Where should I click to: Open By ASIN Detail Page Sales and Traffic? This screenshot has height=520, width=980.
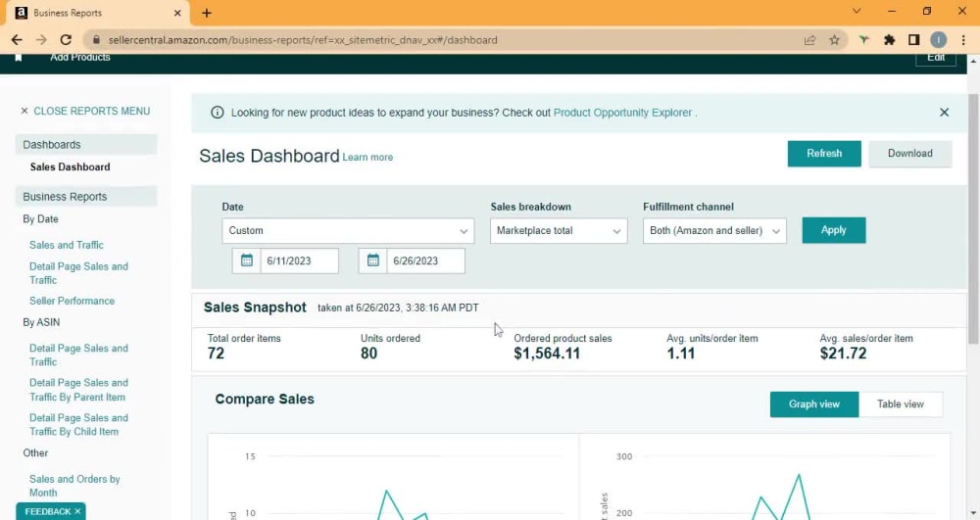coord(78,355)
